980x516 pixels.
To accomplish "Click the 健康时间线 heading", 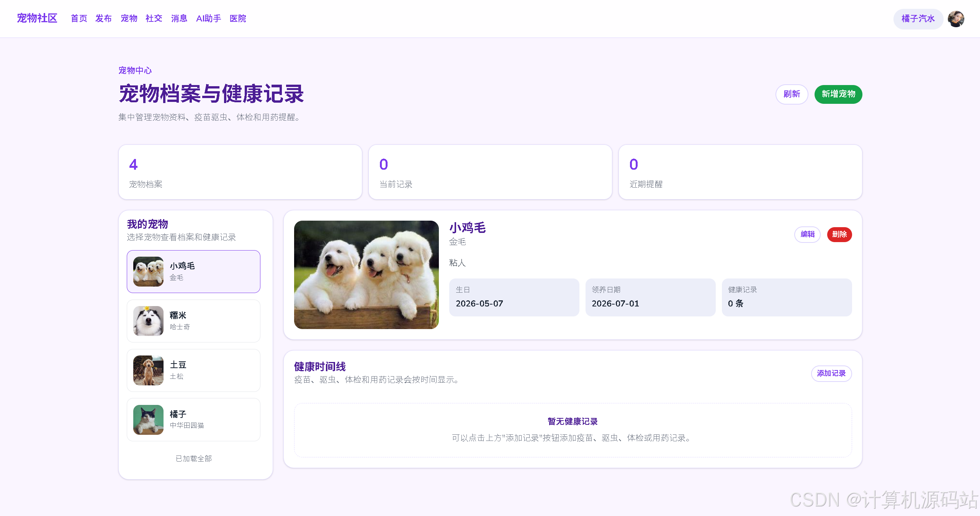I will pos(320,367).
